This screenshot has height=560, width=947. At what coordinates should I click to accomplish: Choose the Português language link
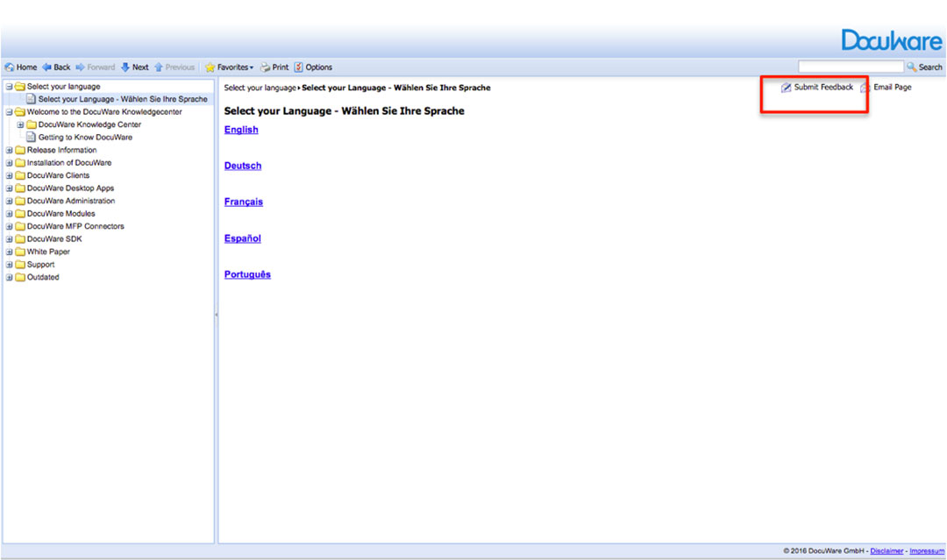pyautogui.click(x=247, y=274)
